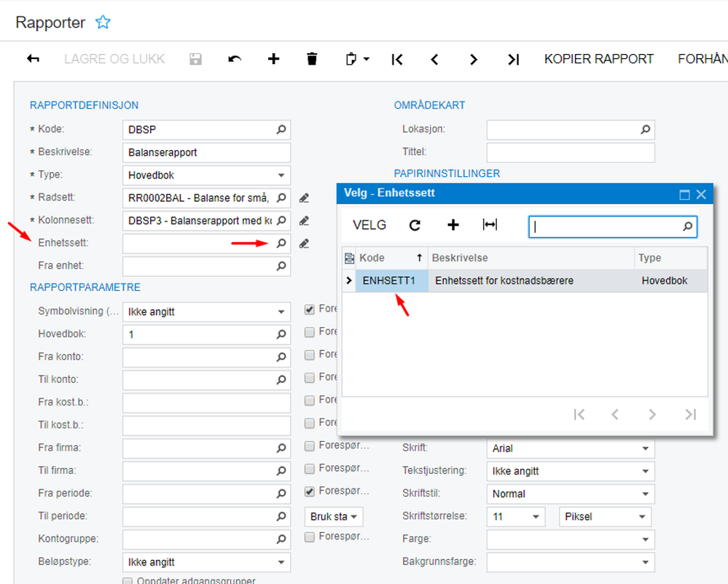Select the ENHSETT1 row in the list
Image resolution: width=728 pixels, height=584 pixels.
[391, 281]
